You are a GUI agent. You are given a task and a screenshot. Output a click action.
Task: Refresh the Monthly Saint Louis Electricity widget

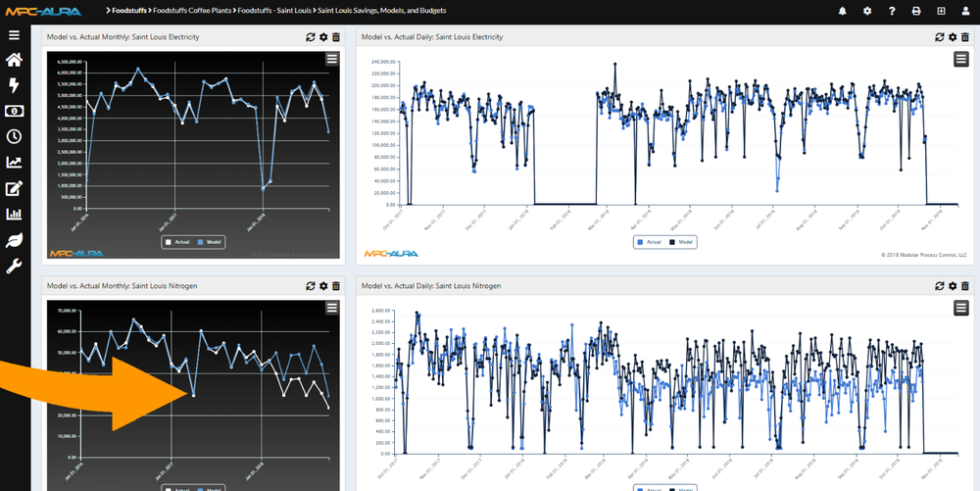pos(310,37)
